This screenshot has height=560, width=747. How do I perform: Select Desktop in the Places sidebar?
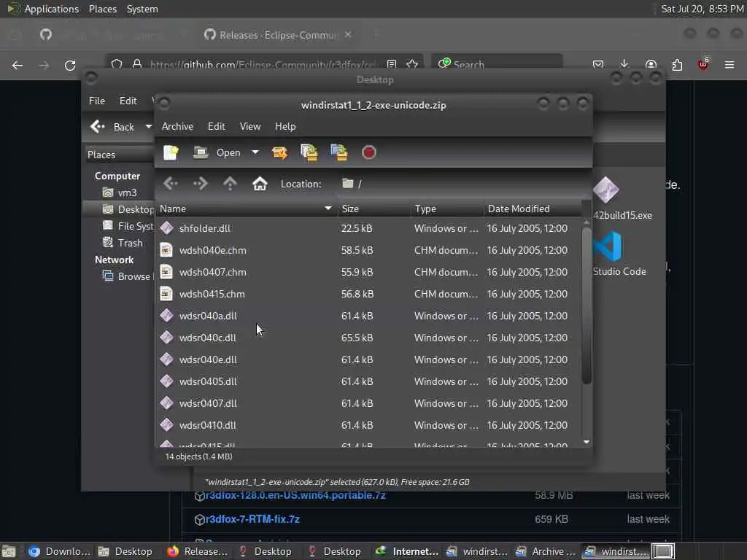pos(128,209)
